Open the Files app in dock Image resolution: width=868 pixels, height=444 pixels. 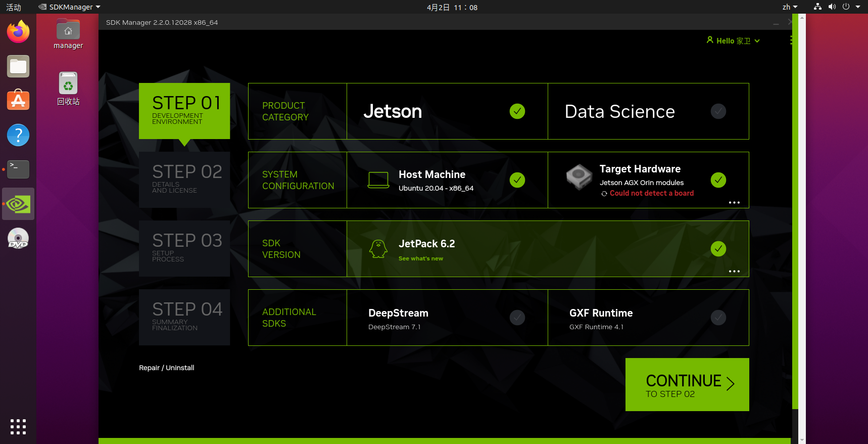coord(18,66)
